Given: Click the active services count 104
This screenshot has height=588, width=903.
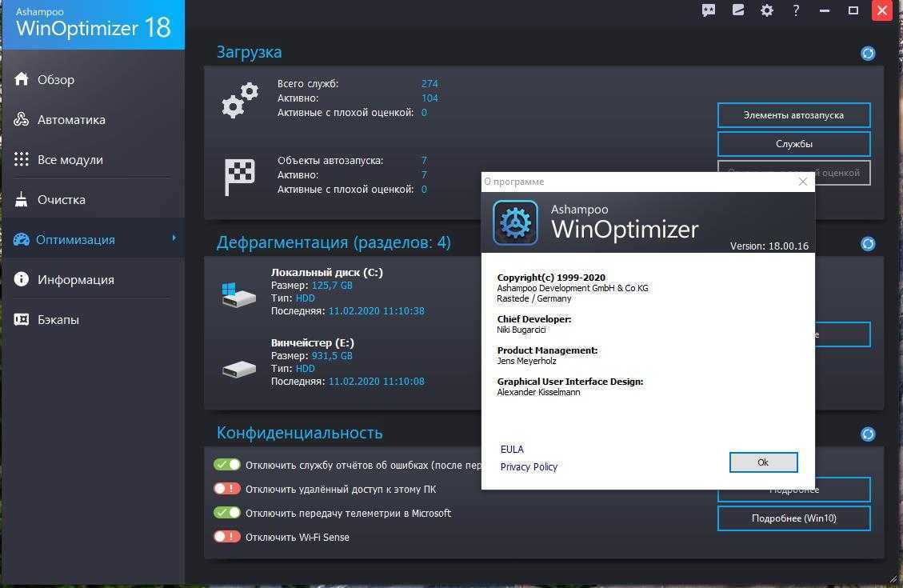Looking at the screenshot, I should coord(430,98).
